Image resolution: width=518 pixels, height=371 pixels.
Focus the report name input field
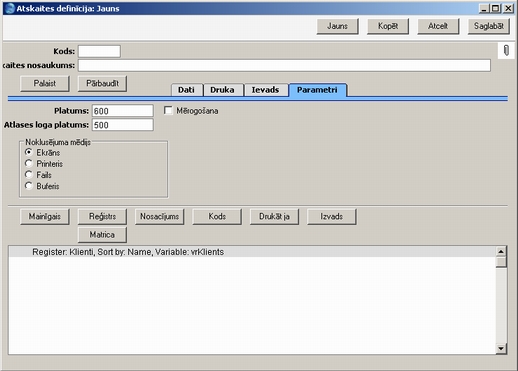[x=284, y=65]
